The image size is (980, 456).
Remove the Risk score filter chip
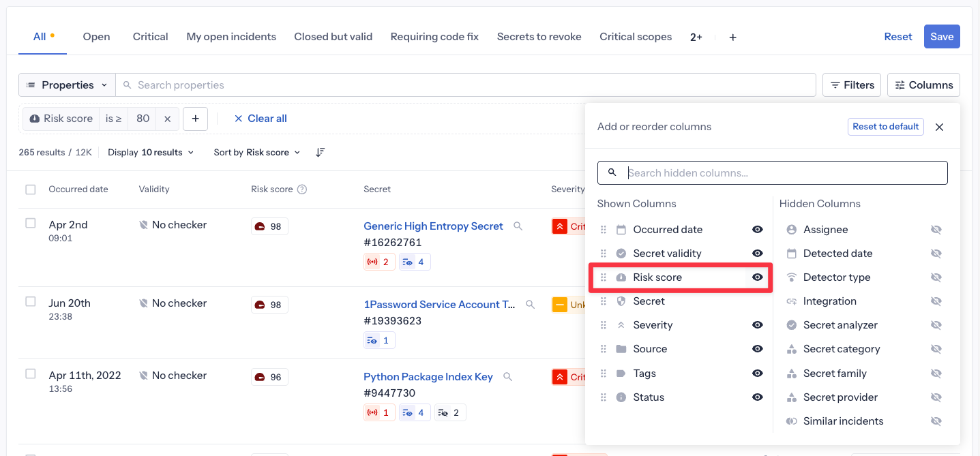(167, 119)
